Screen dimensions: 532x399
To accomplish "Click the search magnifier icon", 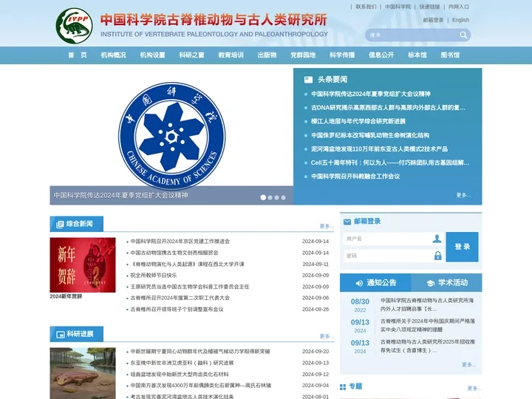I will pos(463,35).
